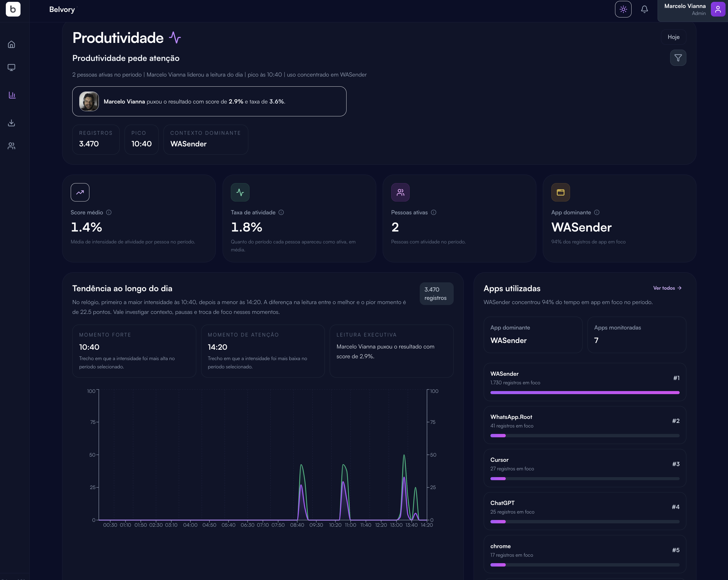The width and height of the screenshot is (728, 580).
Task: Click the 3.470 registros badge
Action: click(x=436, y=294)
